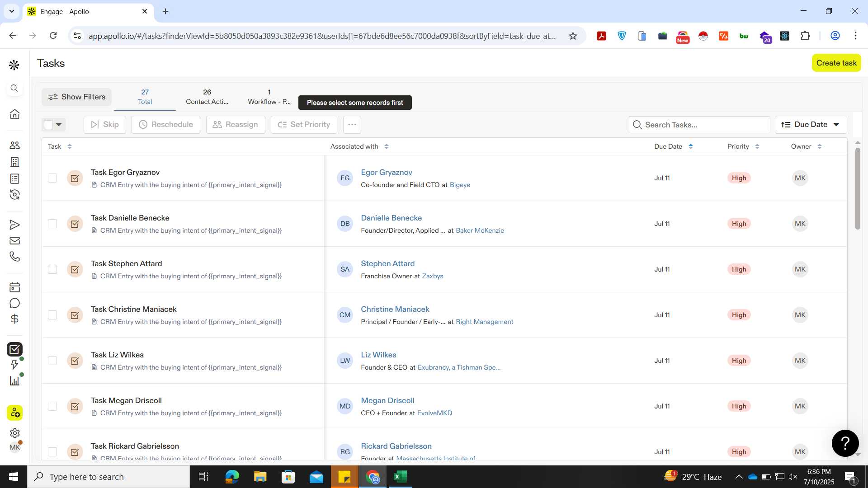Click the Show Filters button
The width and height of the screenshot is (868, 488).
(x=77, y=97)
